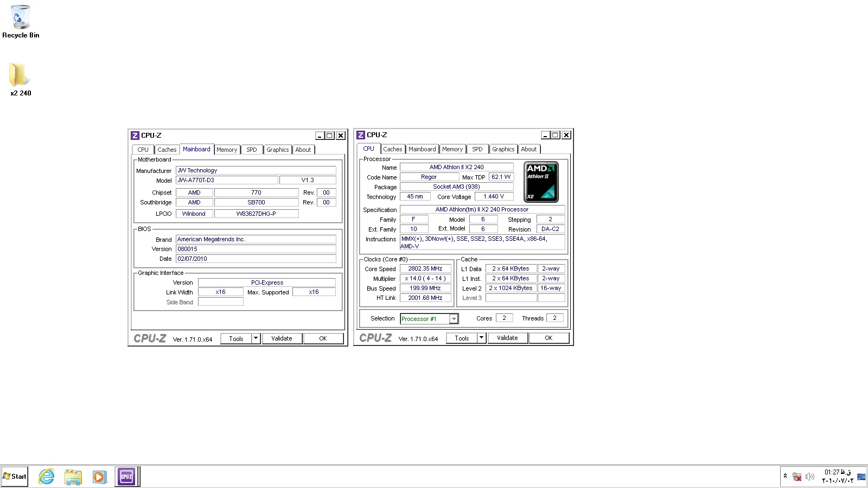
Task: Open About tab in left CPU-Z window
Action: tap(303, 150)
